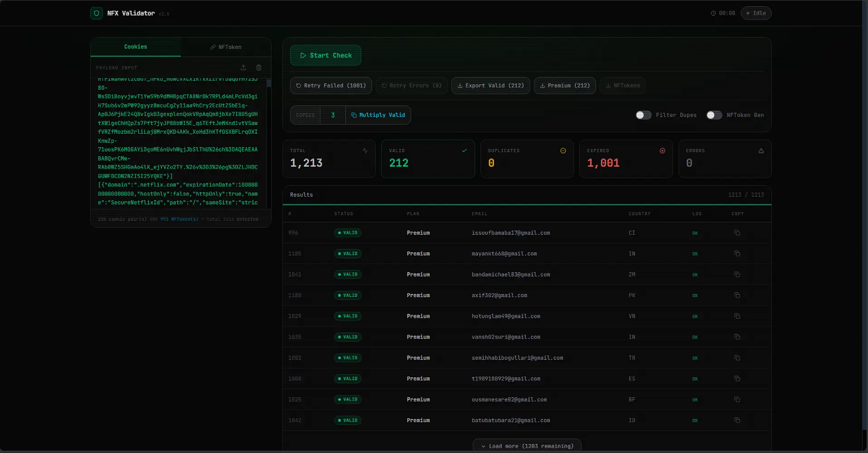The width and height of the screenshot is (868, 453).
Task: Click the Premium plan in row 1008
Action: pos(418,379)
